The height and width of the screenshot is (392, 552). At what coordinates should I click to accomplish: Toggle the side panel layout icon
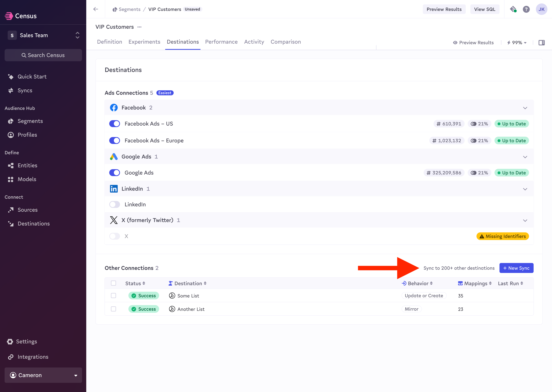(541, 43)
